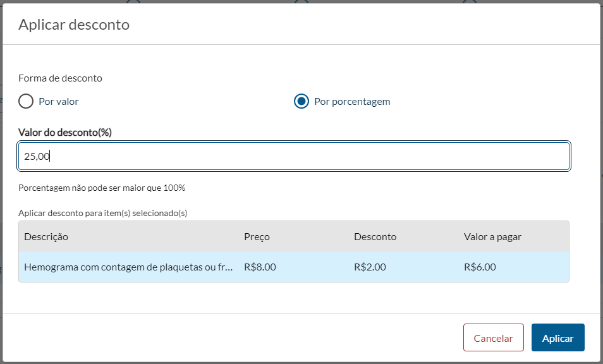Click the "Por valor" option label text

click(x=59, y=101)
